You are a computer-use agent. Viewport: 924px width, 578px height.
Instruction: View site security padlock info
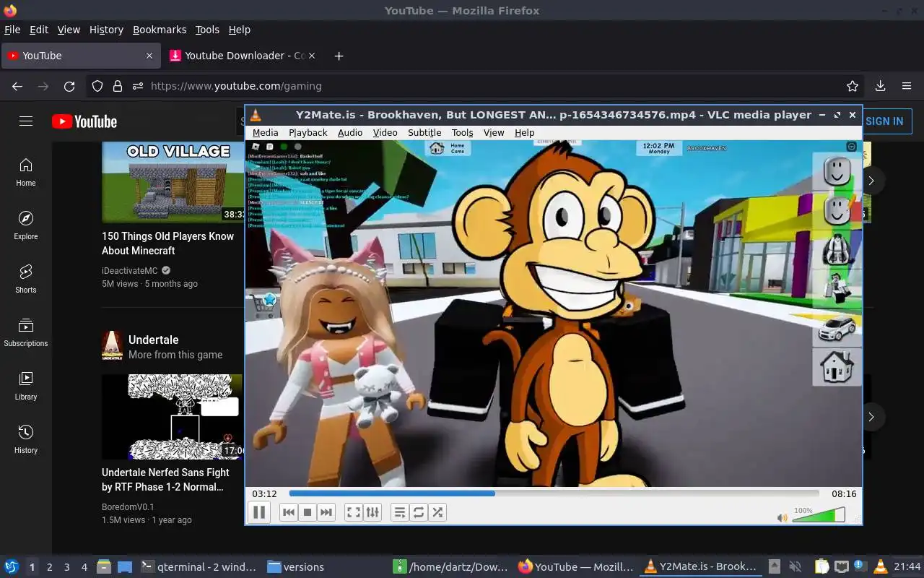click(118, 86)
